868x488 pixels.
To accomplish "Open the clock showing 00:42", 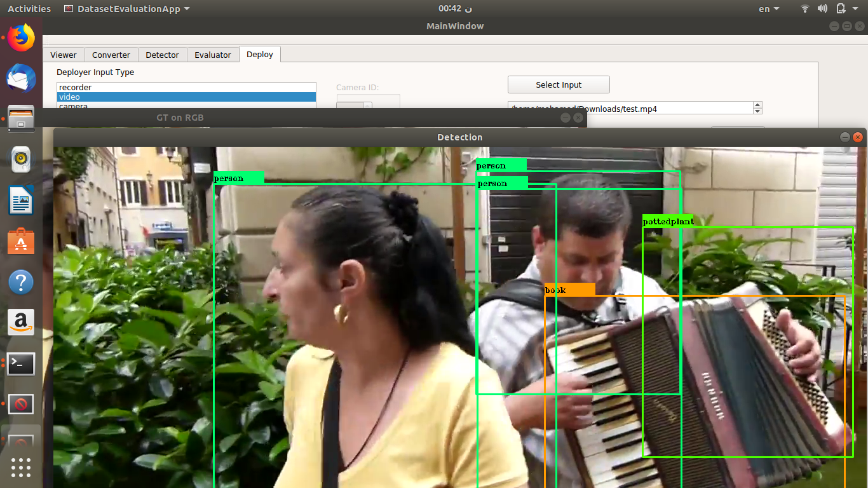I will tap(455, 9).
